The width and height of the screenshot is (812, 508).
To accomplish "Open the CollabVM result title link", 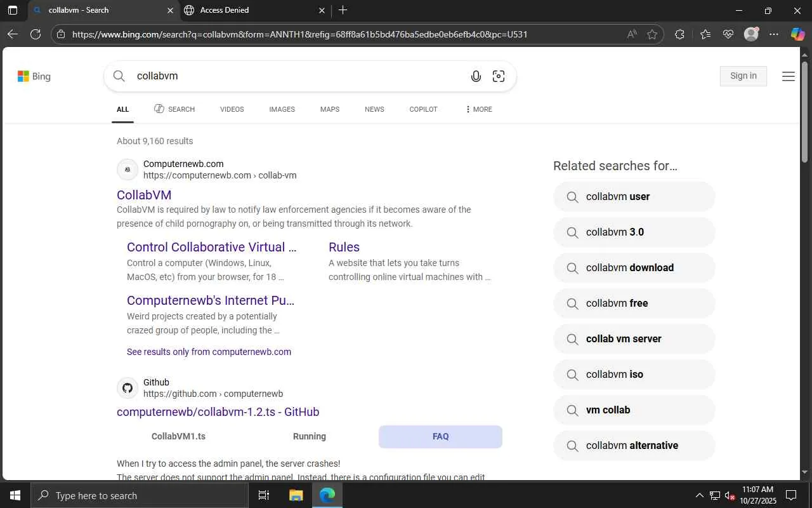I will (x=144, y=195).
